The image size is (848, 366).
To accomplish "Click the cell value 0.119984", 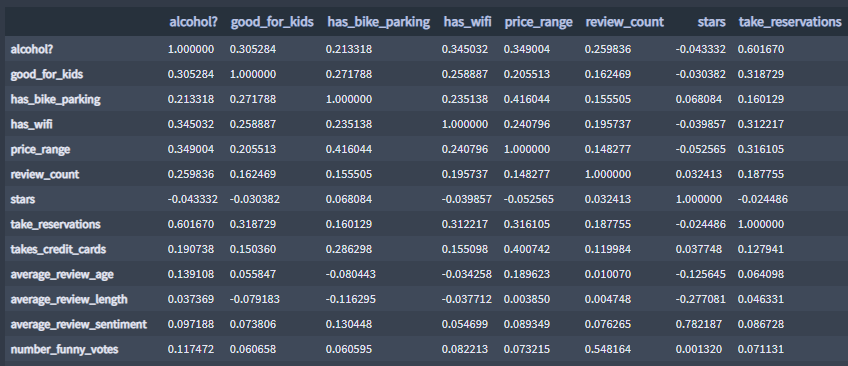I will [608, 249].
